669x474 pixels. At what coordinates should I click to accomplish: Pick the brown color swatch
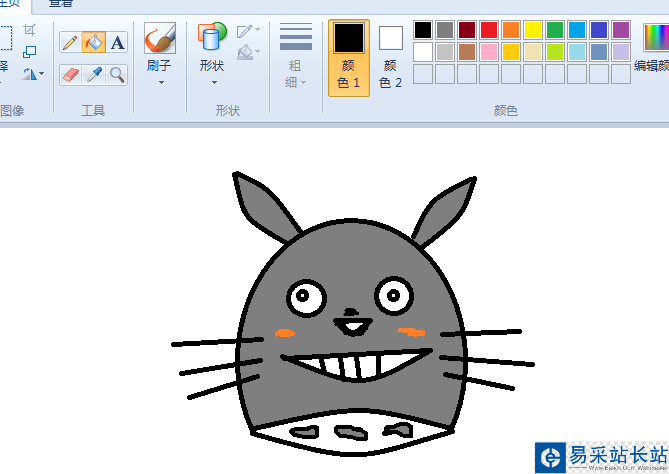pyautogui.click(x=467, y=52)
